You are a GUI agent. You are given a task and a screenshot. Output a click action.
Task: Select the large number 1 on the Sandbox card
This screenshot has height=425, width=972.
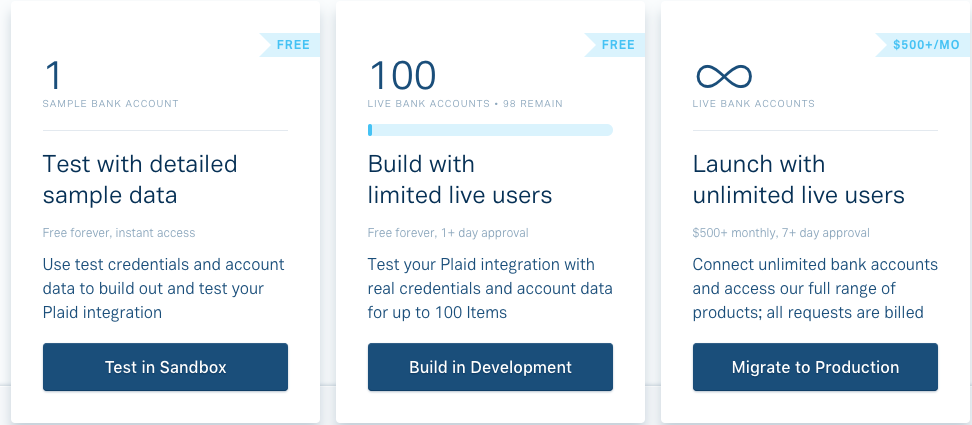pyautogui.click(x=53, y=76)
